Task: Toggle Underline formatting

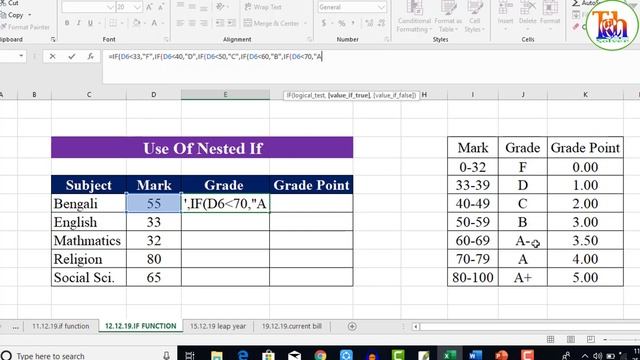Action: click(x=90, y=23)
